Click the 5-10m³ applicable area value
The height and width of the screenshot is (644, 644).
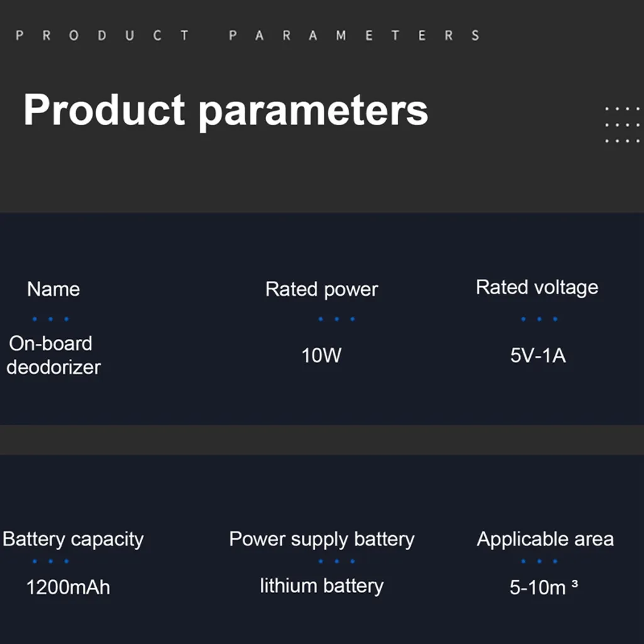pos(543,587)
